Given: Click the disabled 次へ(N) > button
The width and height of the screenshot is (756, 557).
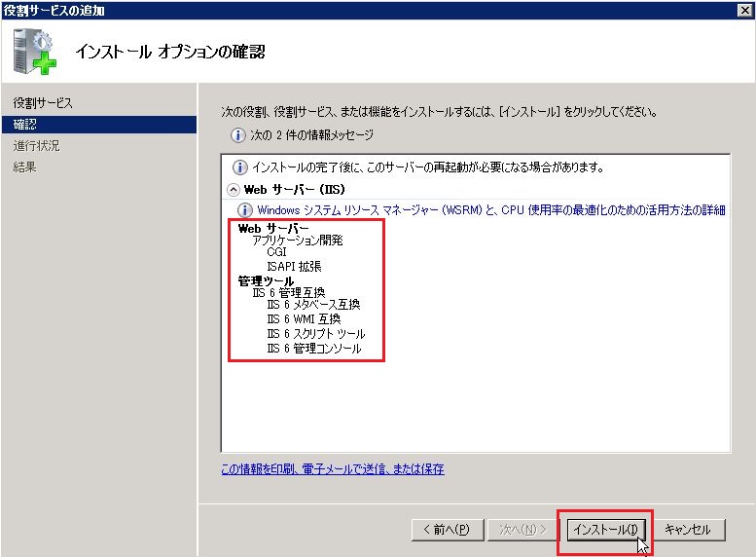Looking at the screenshot, I should (522, 530).
